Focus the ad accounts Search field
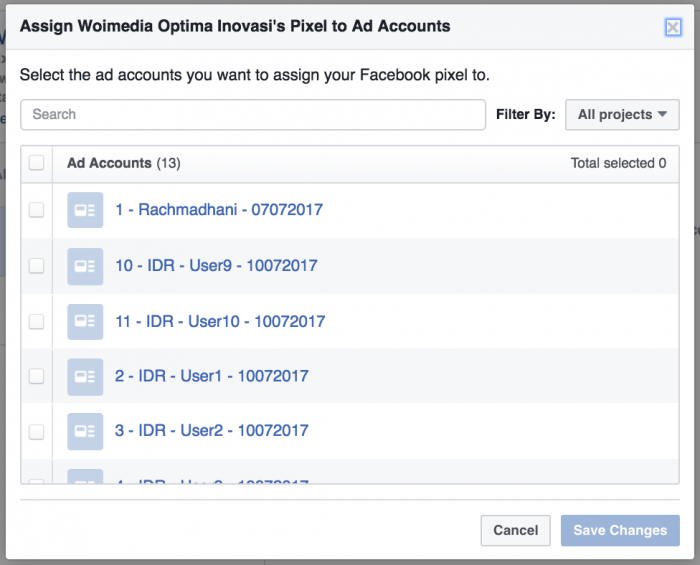Screen dimensions: 700x565 click(253, 114)
